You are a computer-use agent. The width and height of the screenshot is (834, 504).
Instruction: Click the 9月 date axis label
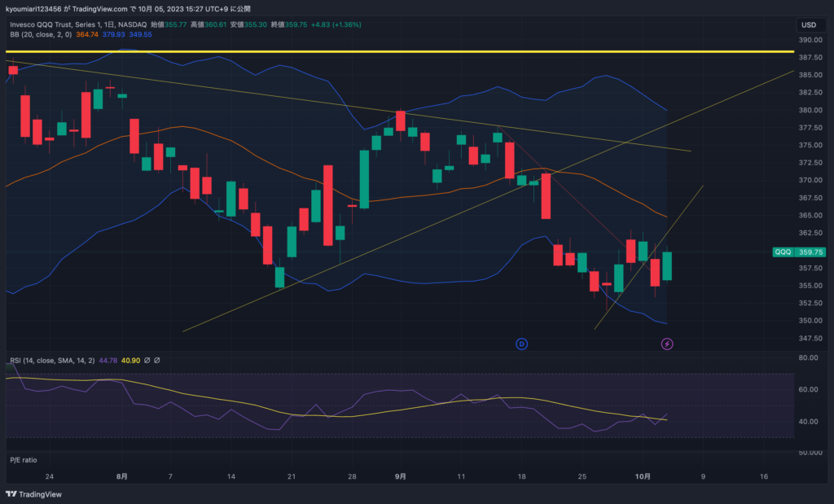click(401, 476)
